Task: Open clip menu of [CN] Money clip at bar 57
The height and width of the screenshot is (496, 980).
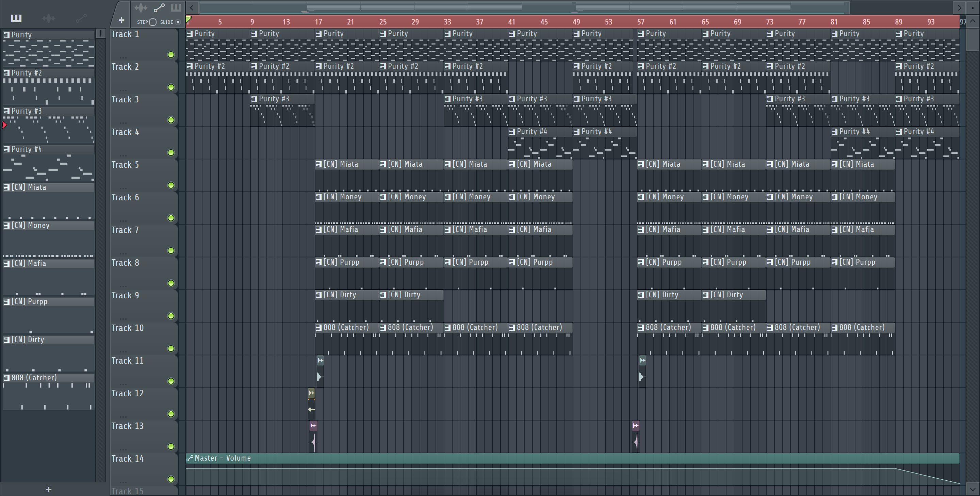Action: (641, 197)
